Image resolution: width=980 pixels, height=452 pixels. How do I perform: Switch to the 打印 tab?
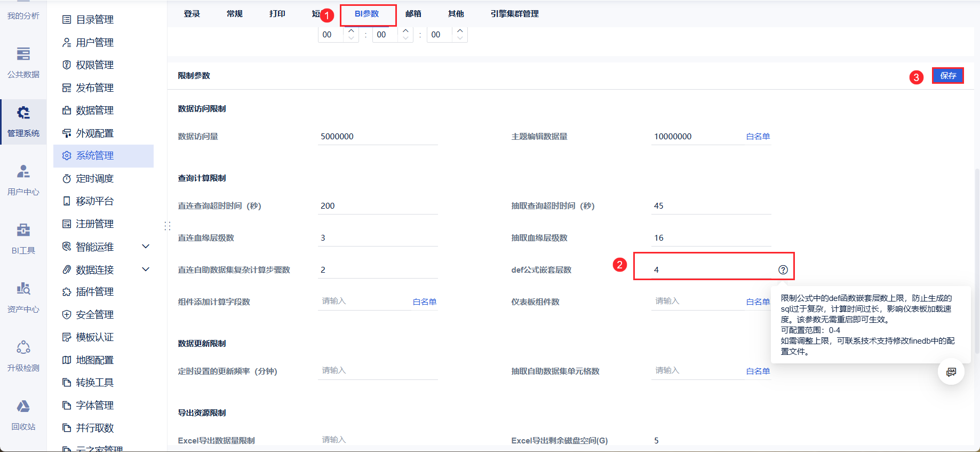click(277, 14)
